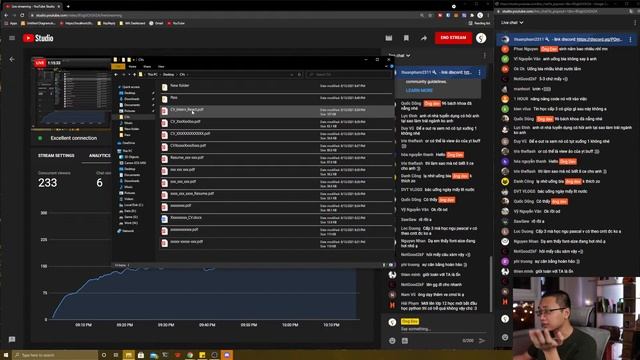The height and width of the screenshot is (360, 640).
Task: Click the YouTube Studio logo
Action: tap(38, 38)
